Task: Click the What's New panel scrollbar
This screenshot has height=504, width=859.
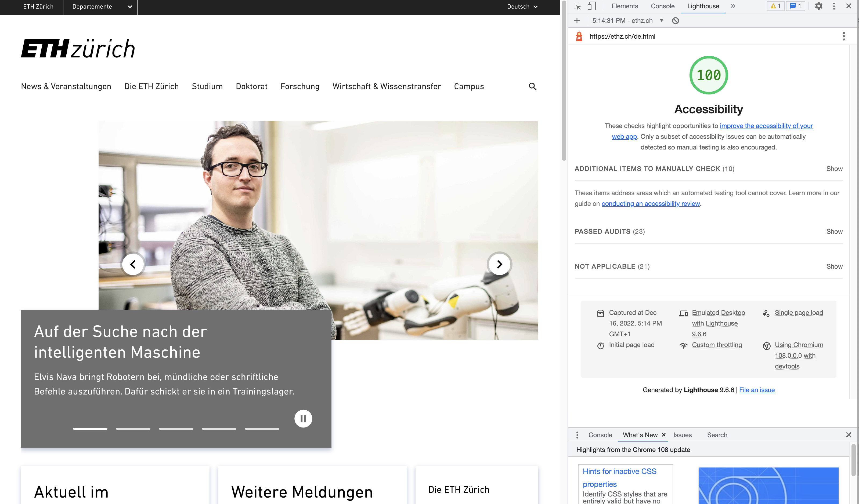Action: [x=853, y=460]
